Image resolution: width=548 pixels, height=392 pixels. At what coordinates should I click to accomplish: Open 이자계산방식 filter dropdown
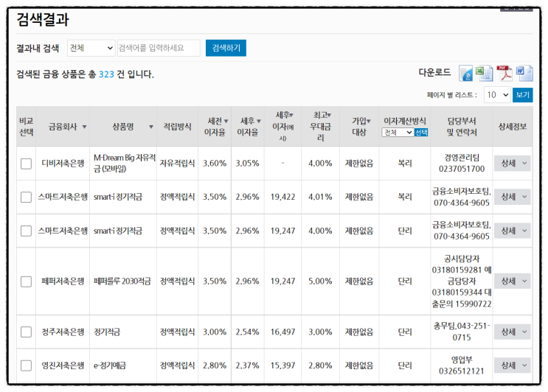point(398,133)
